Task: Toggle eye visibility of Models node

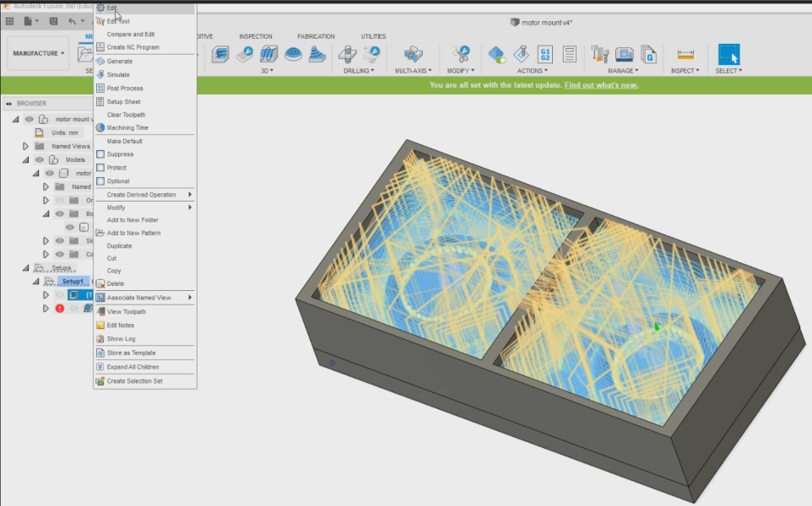Action: pyautogui.click(x=39, y=160)
